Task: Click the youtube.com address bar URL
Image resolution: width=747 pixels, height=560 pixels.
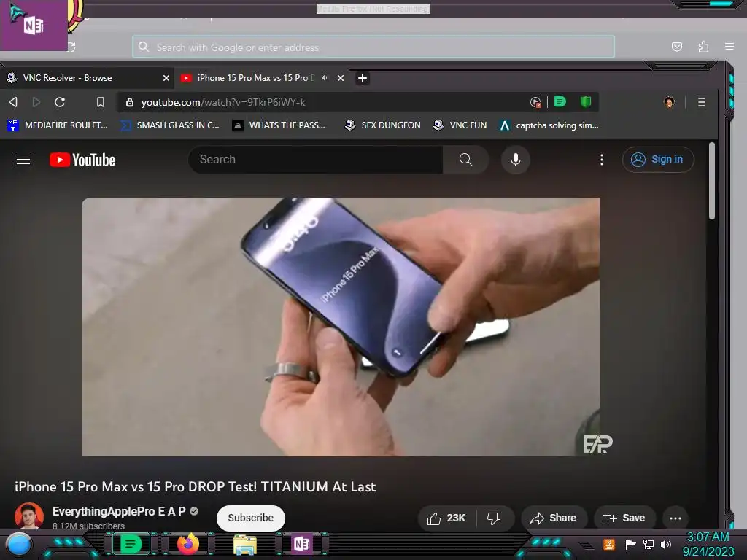Action: [x=223, y=102]
